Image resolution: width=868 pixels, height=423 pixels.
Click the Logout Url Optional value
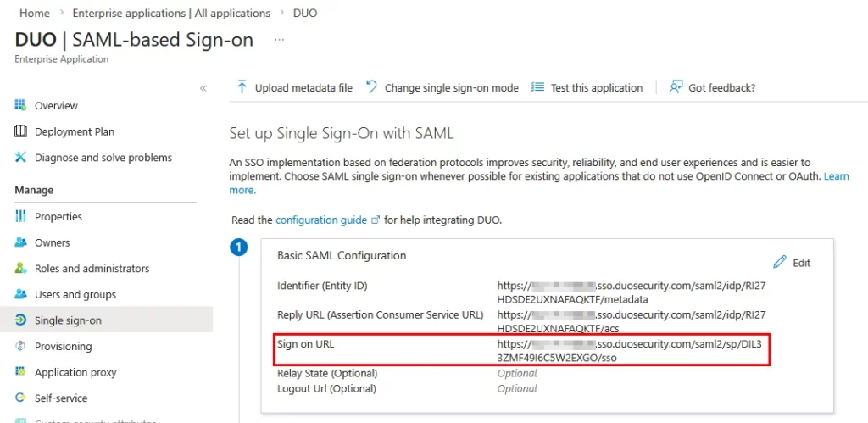click(x=517, y=389)
